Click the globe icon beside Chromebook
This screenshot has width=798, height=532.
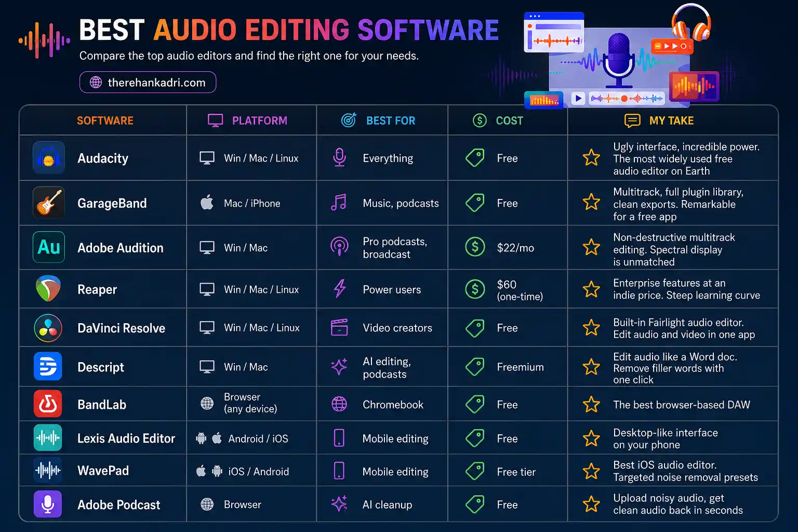(339, 404)
